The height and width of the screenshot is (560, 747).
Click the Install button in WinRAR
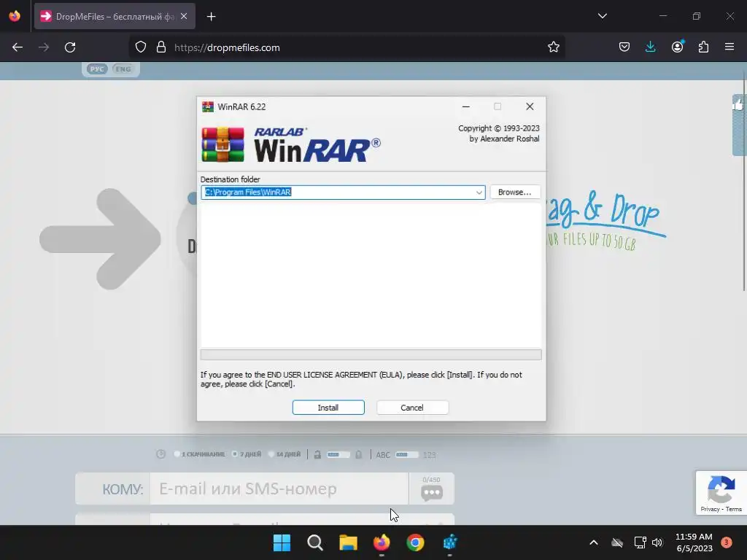pyautogui.click(x=328, y=408)
